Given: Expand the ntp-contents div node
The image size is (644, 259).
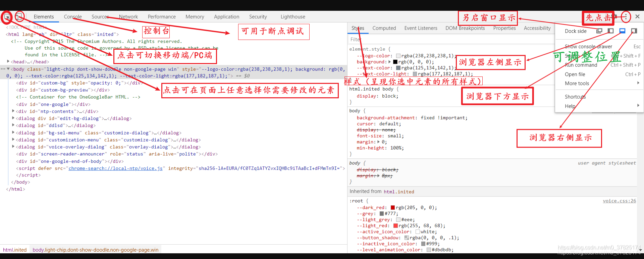Looking at the screenshot, I should 13,111.
